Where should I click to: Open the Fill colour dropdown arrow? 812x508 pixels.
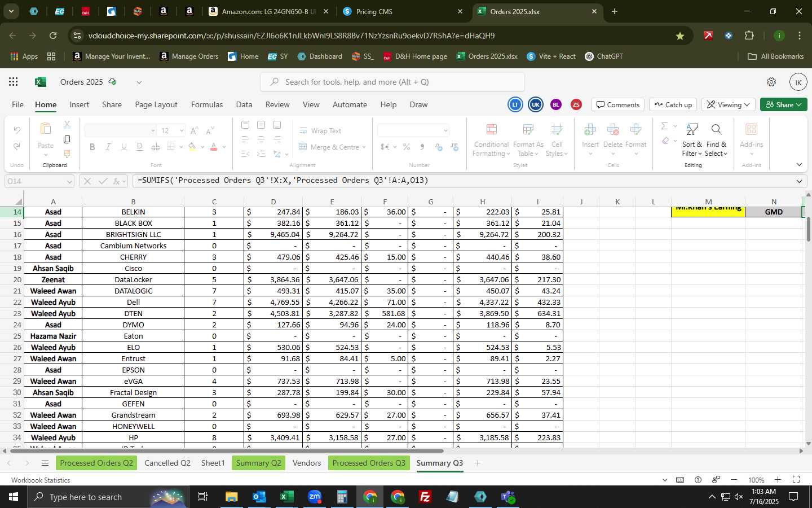[x=202, y=147]
